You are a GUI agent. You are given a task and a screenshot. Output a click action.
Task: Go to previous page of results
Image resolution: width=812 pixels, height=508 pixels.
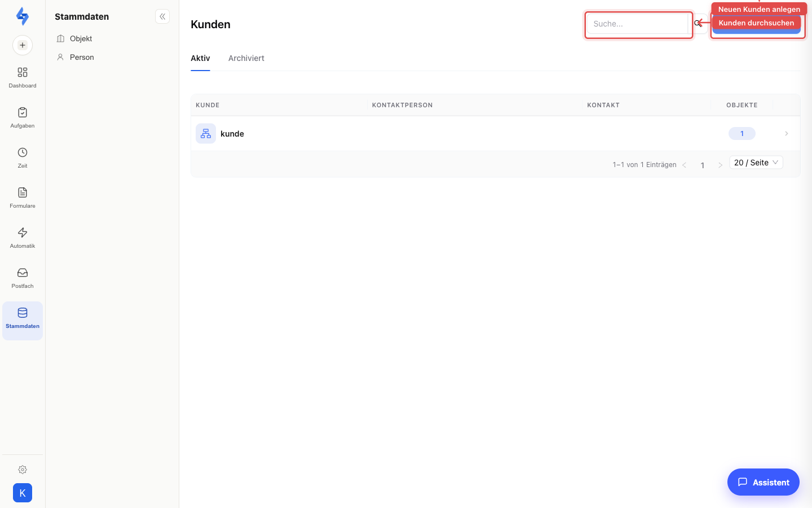click(685, 165)
